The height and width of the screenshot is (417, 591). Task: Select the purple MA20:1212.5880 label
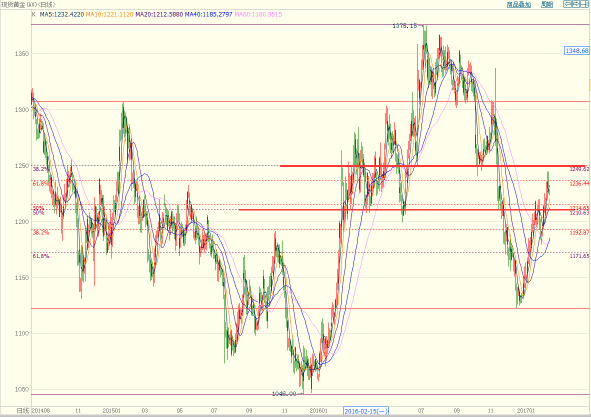(x=159, y=14)
